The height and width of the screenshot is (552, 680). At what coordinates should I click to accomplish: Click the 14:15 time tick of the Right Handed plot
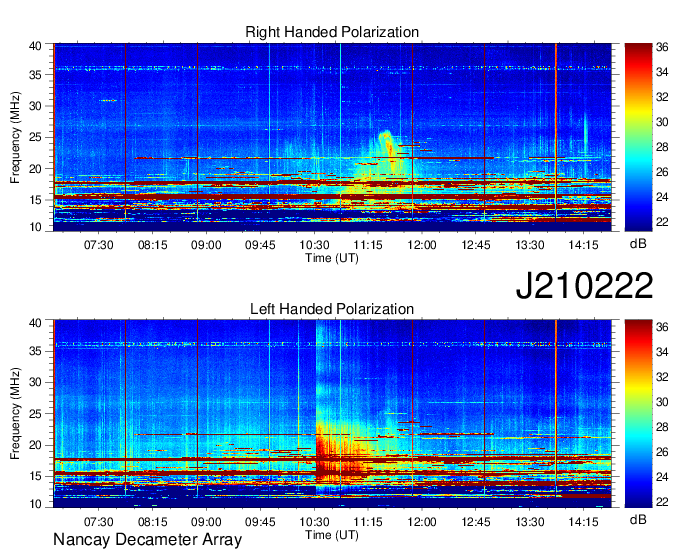coord(583,245)
